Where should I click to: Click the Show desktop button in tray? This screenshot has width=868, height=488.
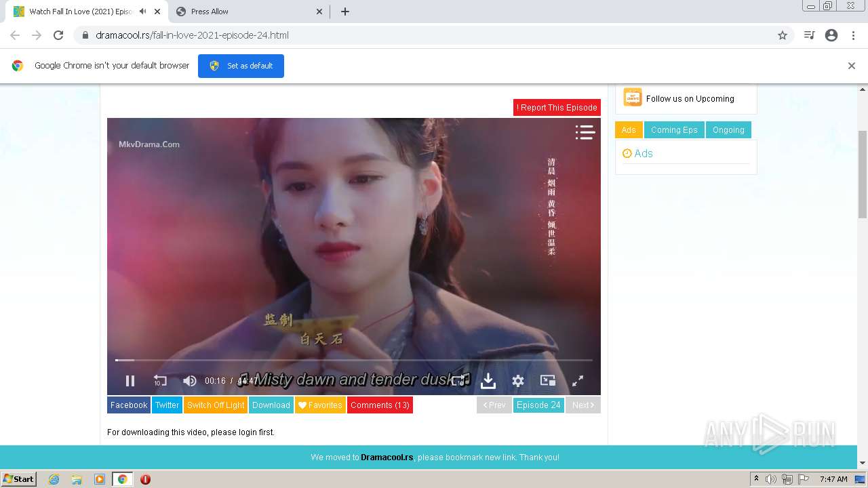[x=860, y=479]
